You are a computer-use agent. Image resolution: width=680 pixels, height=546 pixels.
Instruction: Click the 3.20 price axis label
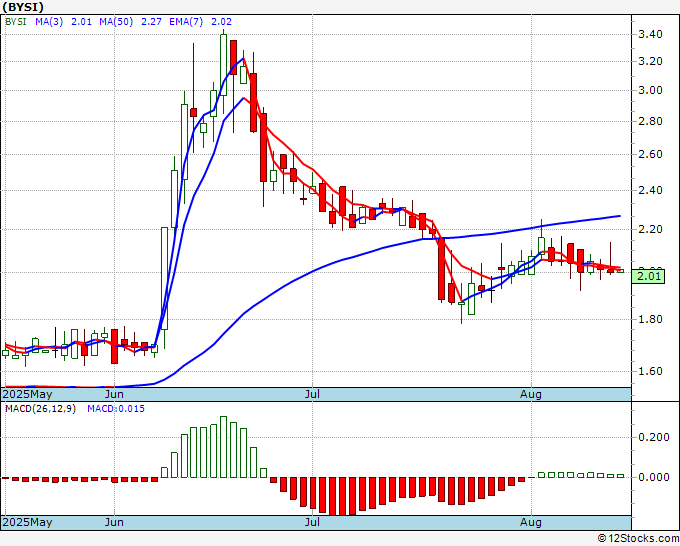650,62
